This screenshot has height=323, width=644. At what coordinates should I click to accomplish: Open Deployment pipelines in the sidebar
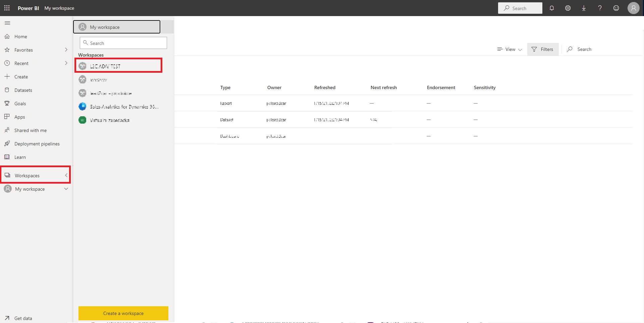click(37, 144)
